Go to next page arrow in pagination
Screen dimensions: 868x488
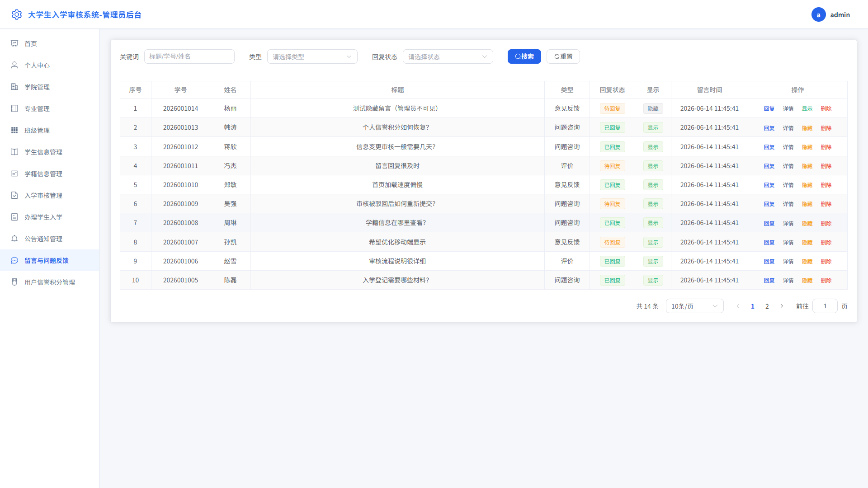(x=782, y=306)
